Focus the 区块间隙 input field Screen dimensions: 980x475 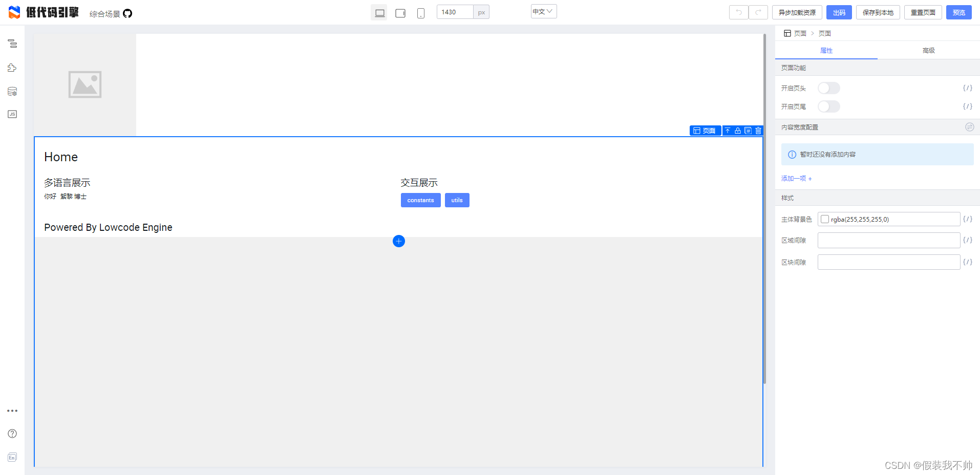coord(888,262)
